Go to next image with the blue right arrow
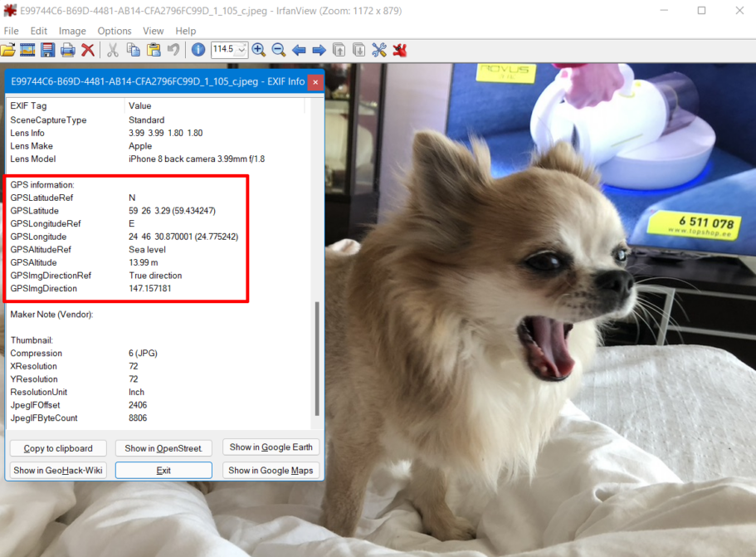The height and width of the screenshot is (557, 756). 319,50
